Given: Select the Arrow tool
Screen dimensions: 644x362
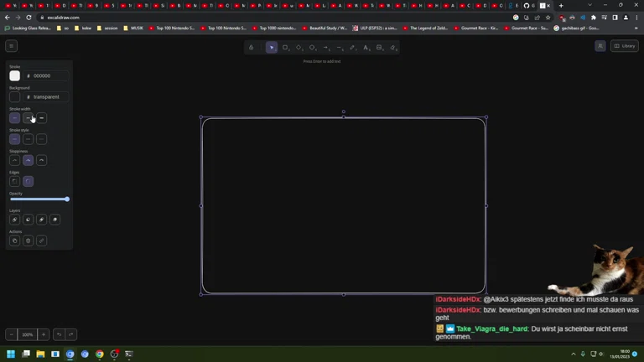Looking at the screenshot, I should point(325,48).
